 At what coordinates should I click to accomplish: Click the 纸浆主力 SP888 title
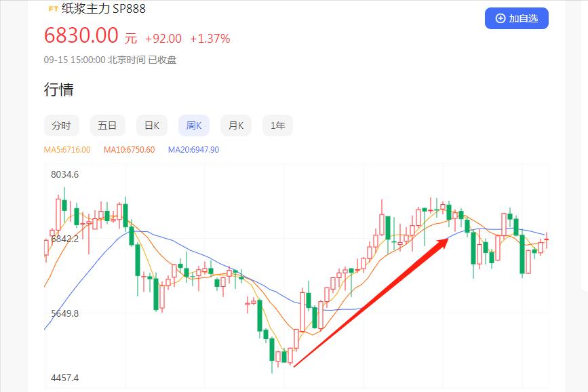point(103,9)
